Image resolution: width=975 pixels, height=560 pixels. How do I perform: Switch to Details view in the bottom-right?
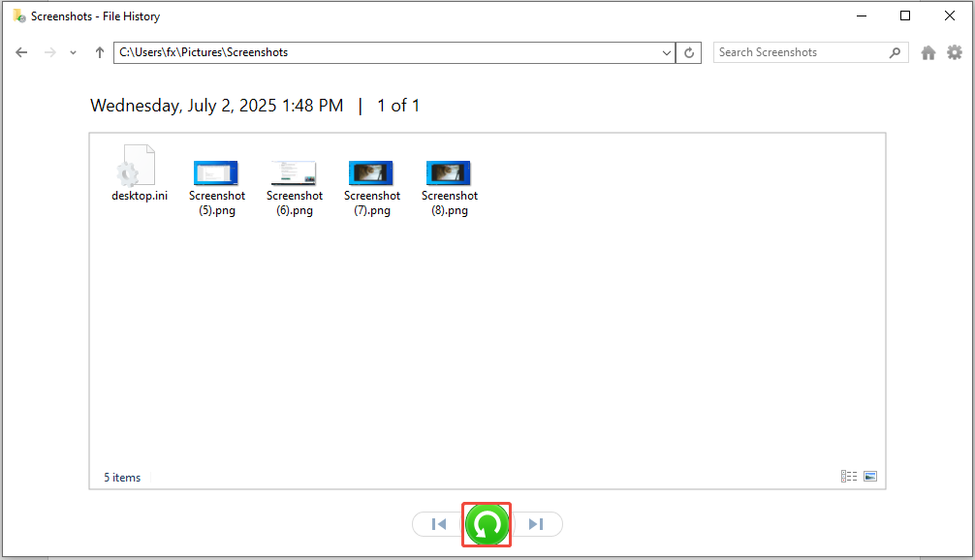click(849, 475)
